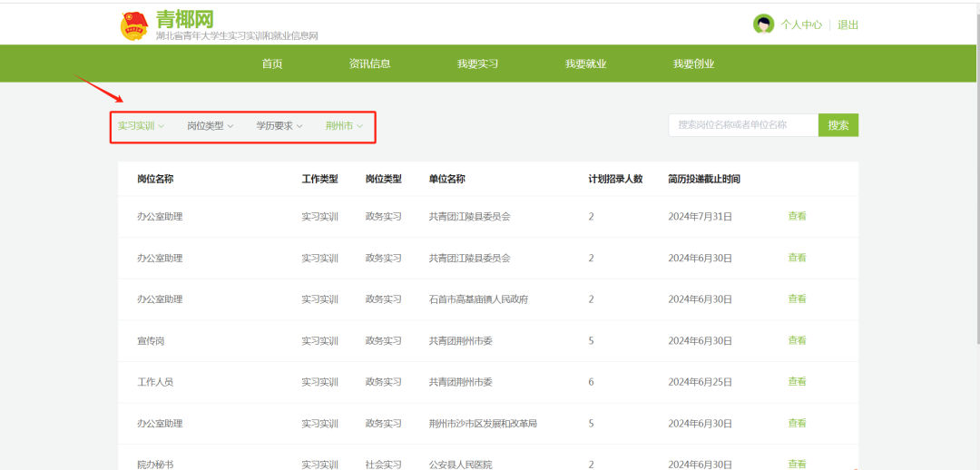Open 我要创业 navigation item

click(x=694, y=64)
